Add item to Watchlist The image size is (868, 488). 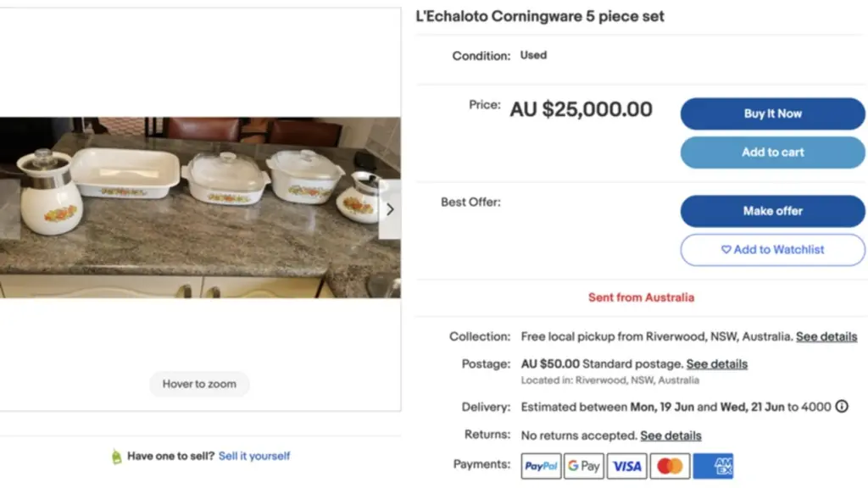click(772, 250)
